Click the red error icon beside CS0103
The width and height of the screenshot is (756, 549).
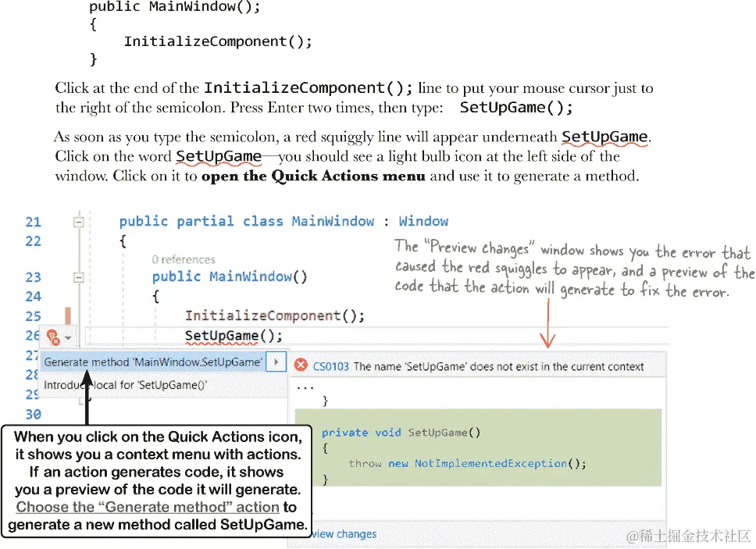pos(301,365)
